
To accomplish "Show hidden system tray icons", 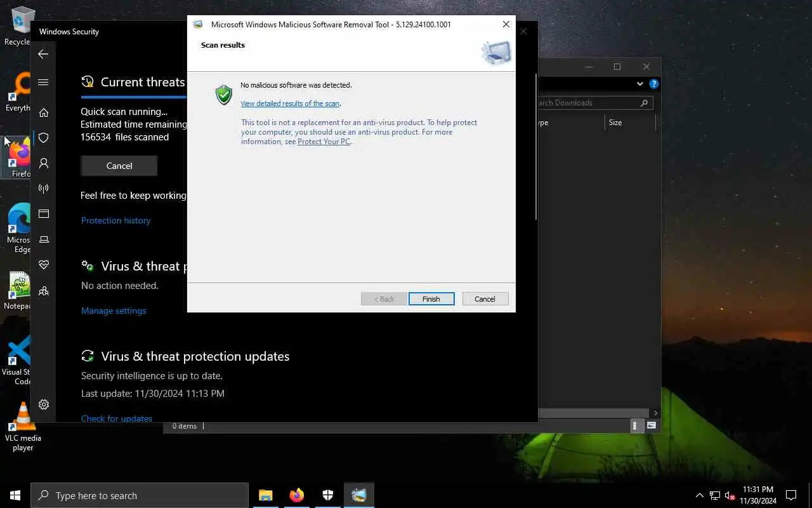I will click(x=700, y=495).
